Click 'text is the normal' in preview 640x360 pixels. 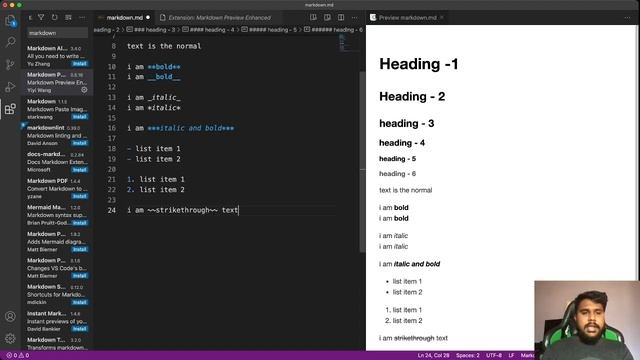point(405,190)
